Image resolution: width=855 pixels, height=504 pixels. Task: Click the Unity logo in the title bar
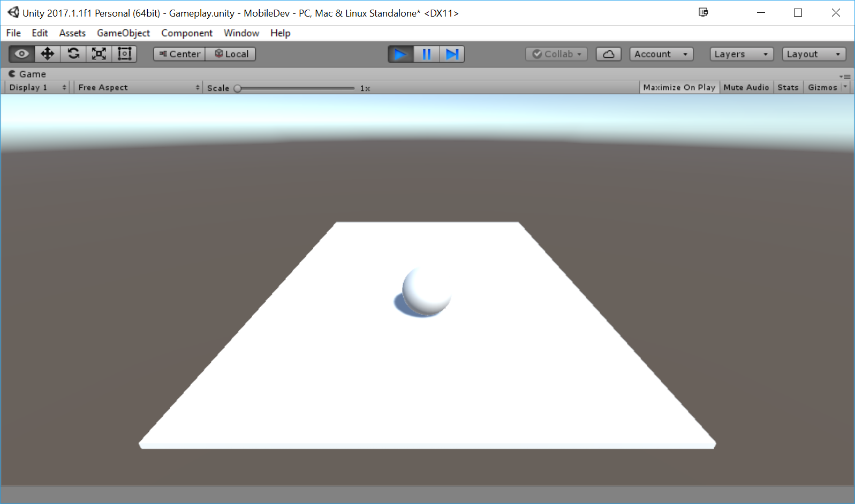pyautogui.click(x=13, y=12)
